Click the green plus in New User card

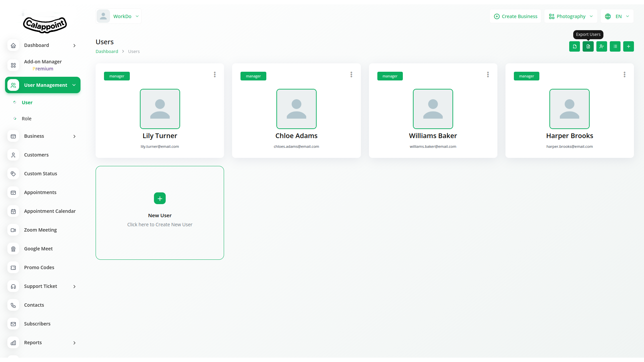coord(160,198)
